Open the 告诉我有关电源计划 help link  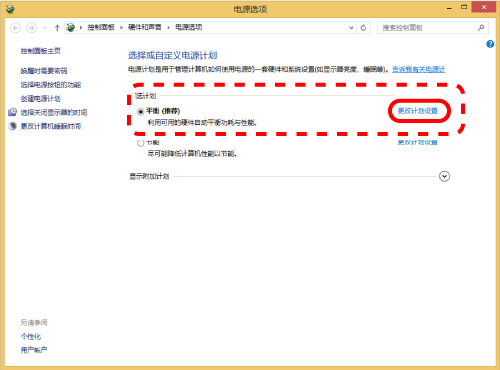click(419, 69)
